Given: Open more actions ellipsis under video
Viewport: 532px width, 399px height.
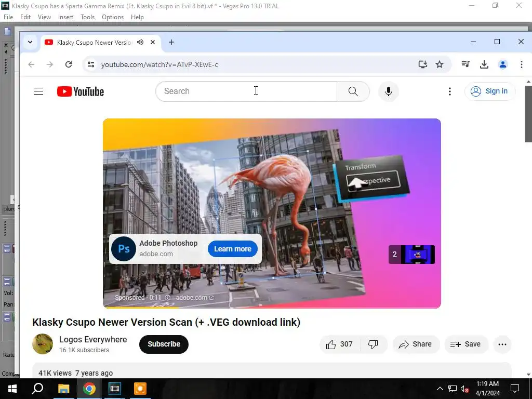Looking at the screenshot, I should click(x=502, y=344).
